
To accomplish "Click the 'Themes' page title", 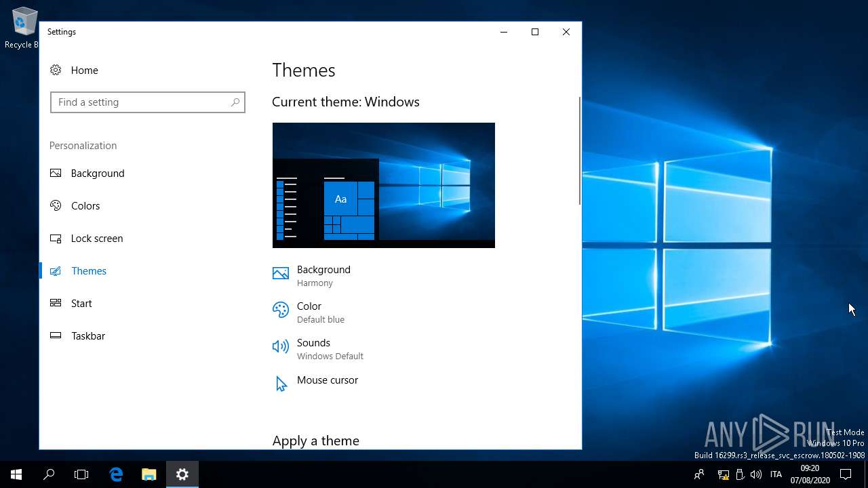I will [304, 70].
